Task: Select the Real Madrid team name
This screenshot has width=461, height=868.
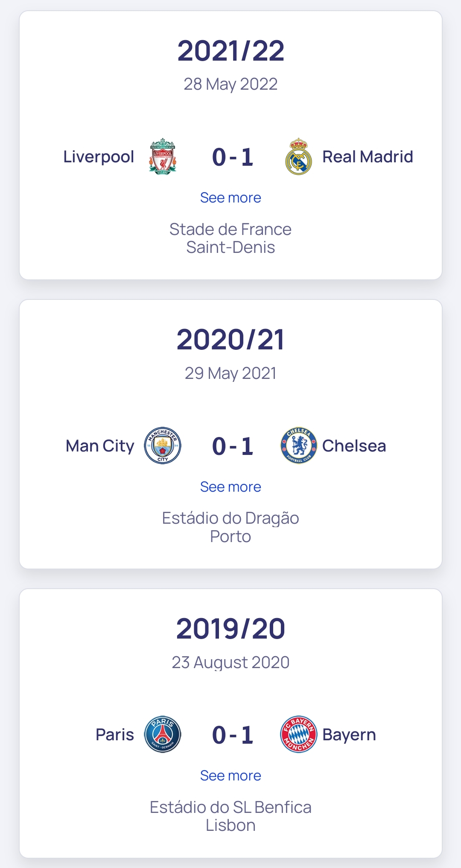Action: click(x=368, y=157)
